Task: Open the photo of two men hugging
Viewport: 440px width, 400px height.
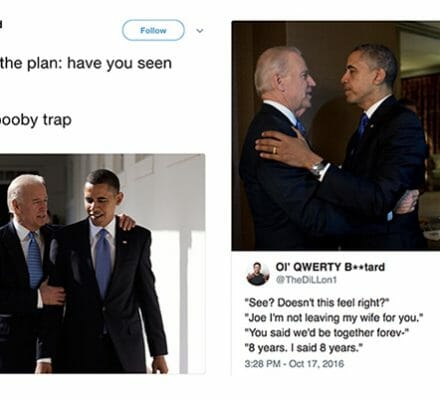Action: coord(336,136)
